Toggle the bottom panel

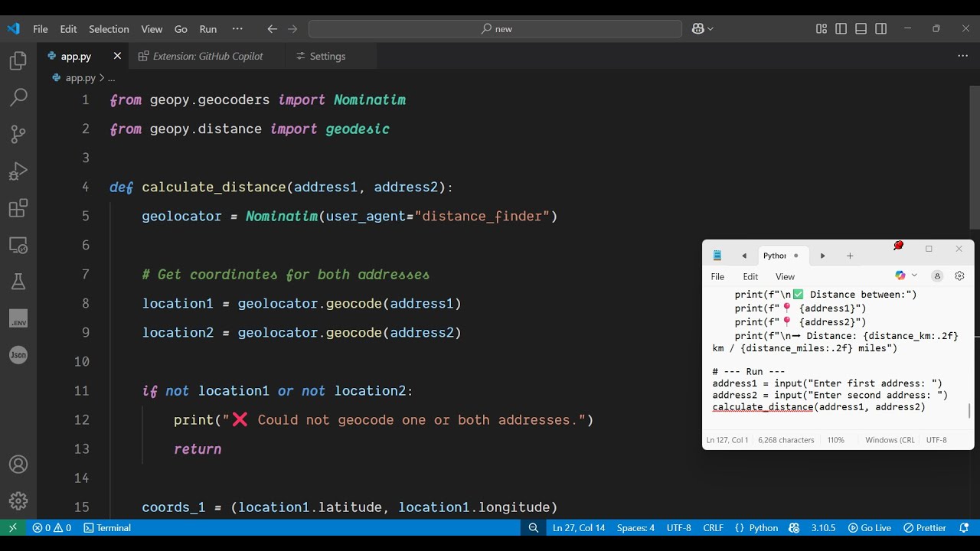coord(861,29)
